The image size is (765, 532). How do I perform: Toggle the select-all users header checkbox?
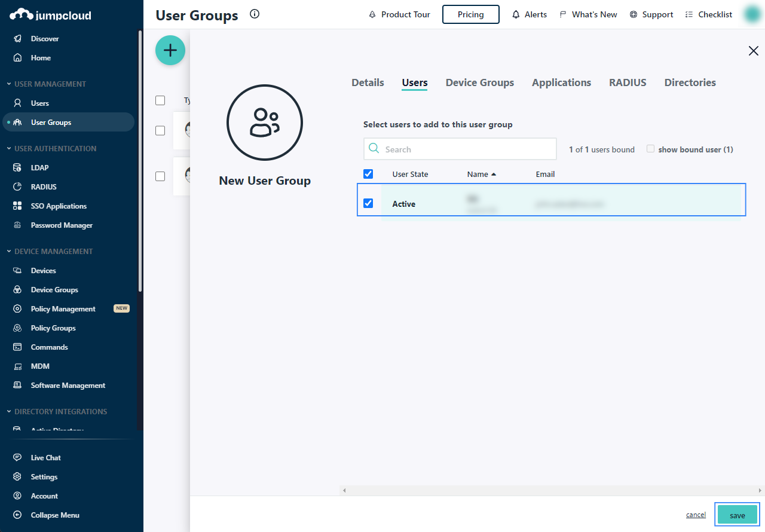click(x=368, y=174)
